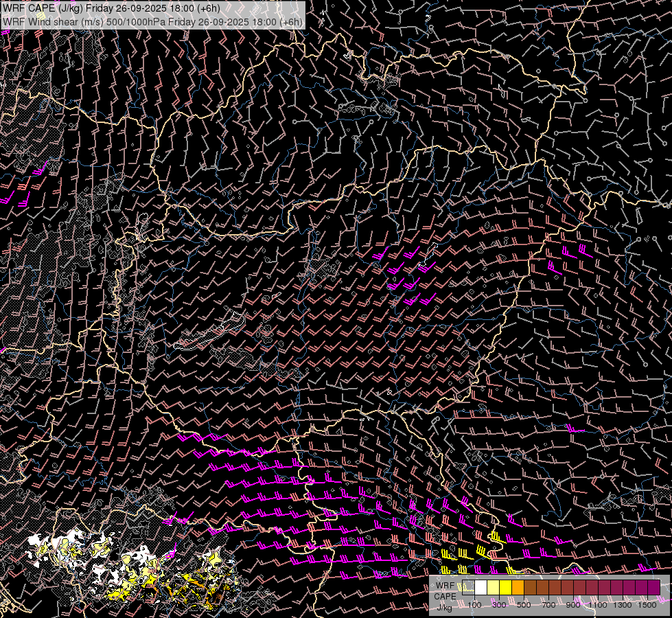The height and width of the screenshot is (618, 672).
Task: Click the '1300' legend value
Action: tap(623, 605)
